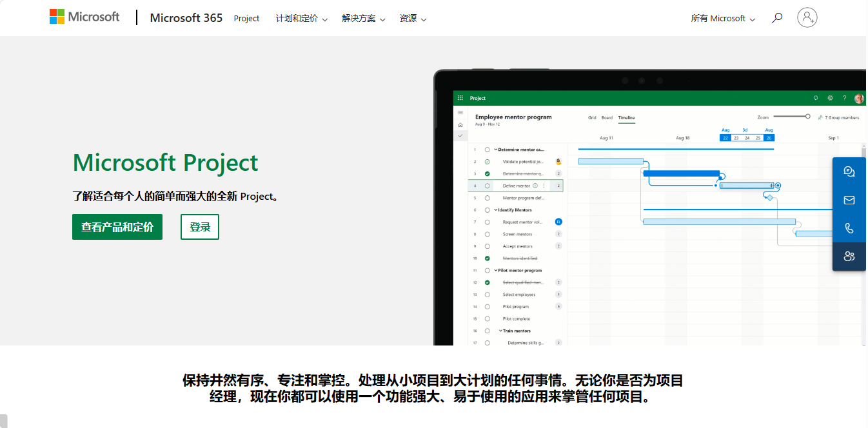868x428 pixels.
Task: Open the app launcher grid in Project header
Action: [460, 98]
